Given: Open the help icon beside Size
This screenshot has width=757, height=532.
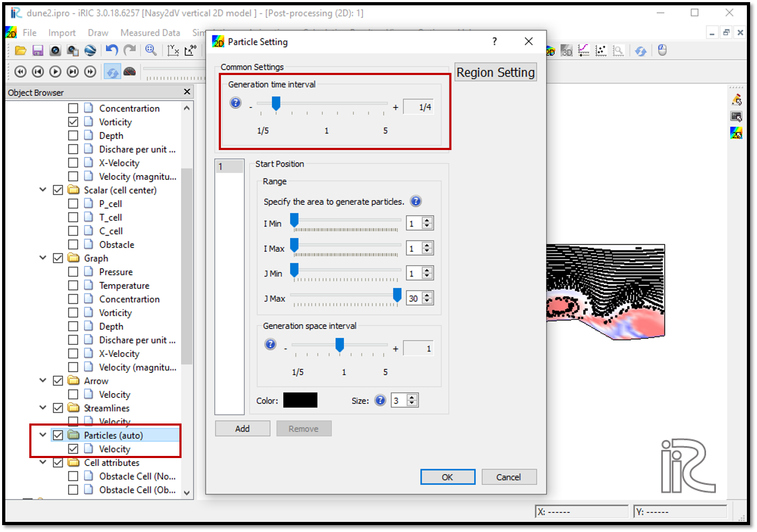Looking at the screenshot, I should pos(380,400).
